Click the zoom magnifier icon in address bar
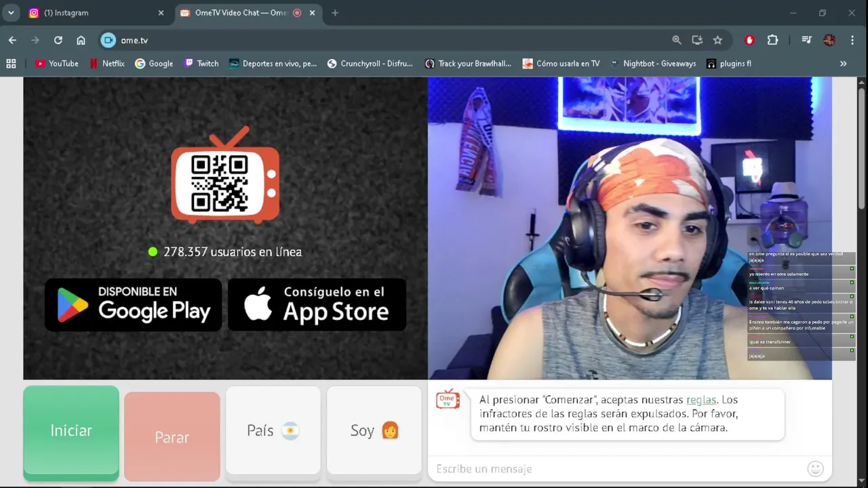This screenshot has width=868, height=488. 677,40
